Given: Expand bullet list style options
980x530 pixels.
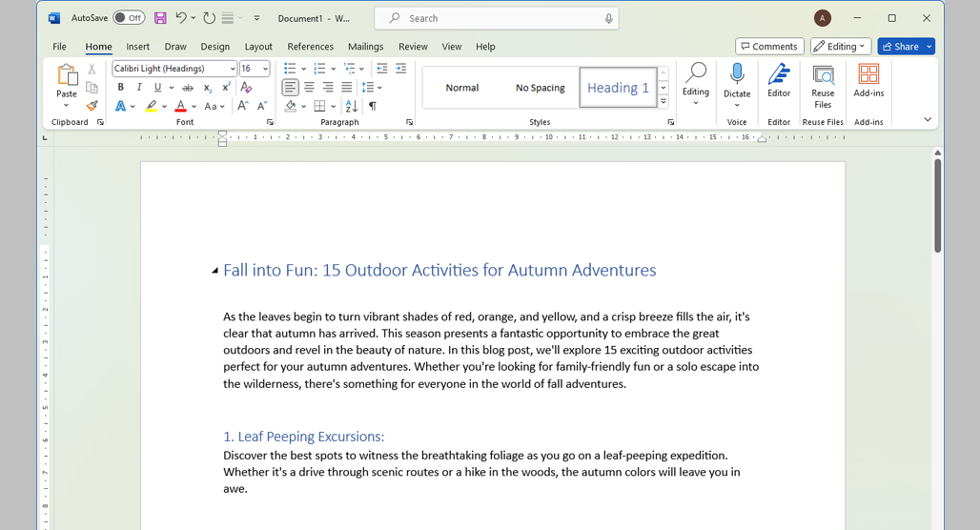Looking at the screenshot, I should (x=304, y=69).
